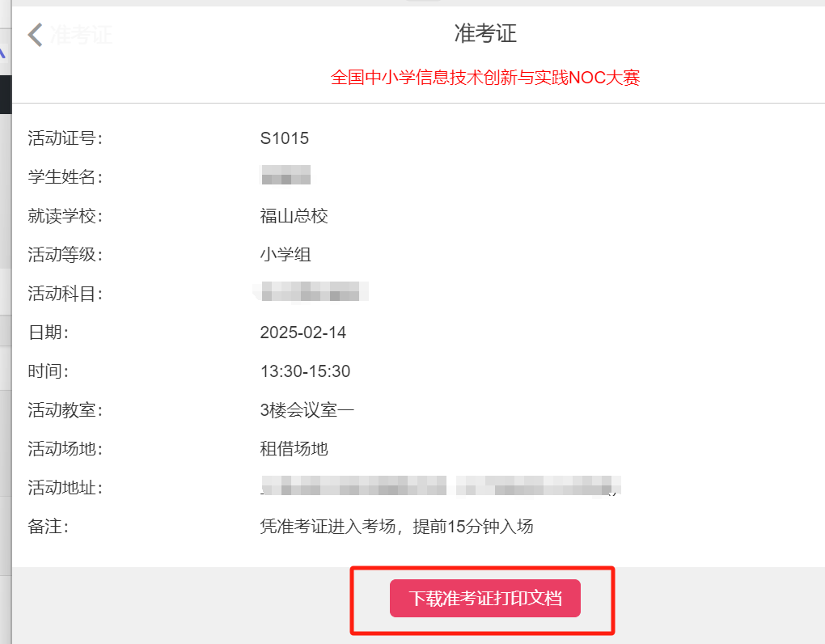
Task: Click the blurred student name value
Action: tap(286, 175)
